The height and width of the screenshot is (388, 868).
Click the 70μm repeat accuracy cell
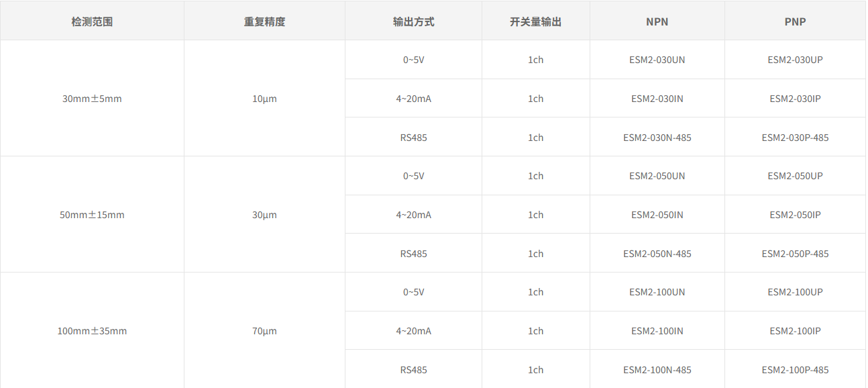264,331
